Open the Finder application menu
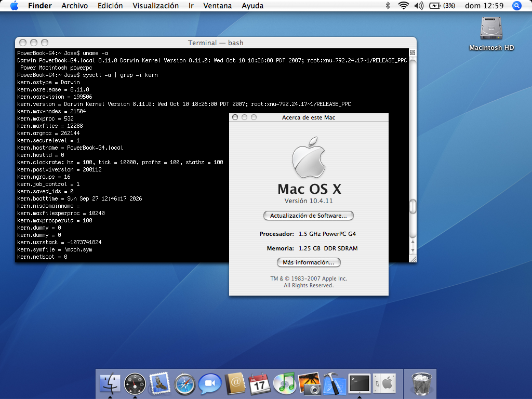This screenshot has height=399, width=532. tap(39, 5)
